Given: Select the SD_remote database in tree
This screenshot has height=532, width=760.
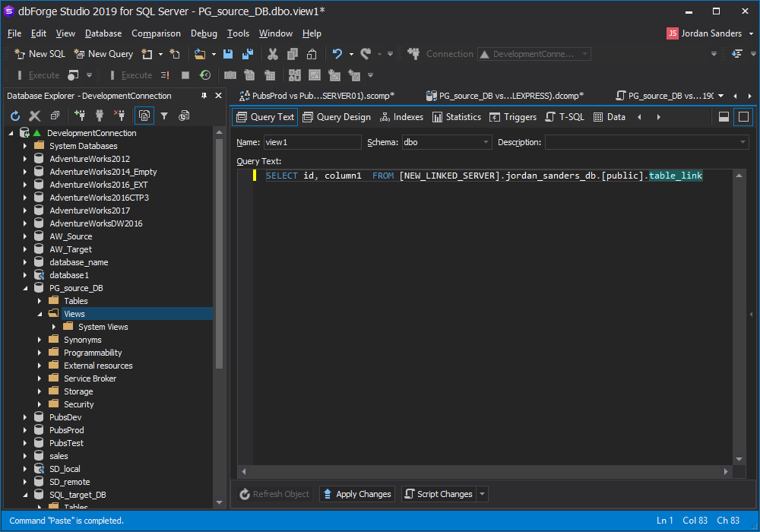Looking at the screenshot, I should (x=69, y=482).
